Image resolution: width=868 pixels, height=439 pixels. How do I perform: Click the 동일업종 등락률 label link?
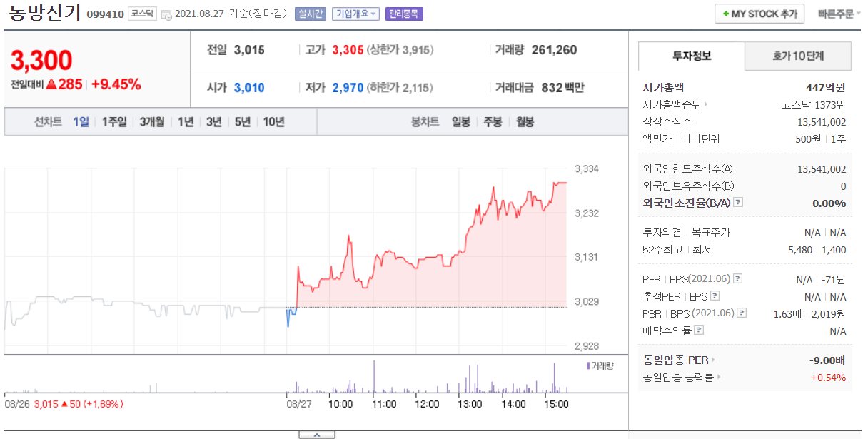678,377
